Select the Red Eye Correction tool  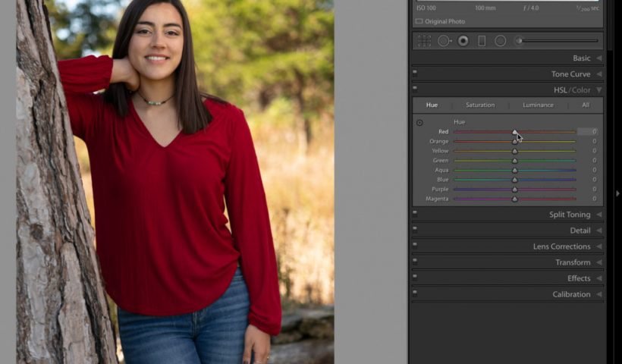(463, 41)
